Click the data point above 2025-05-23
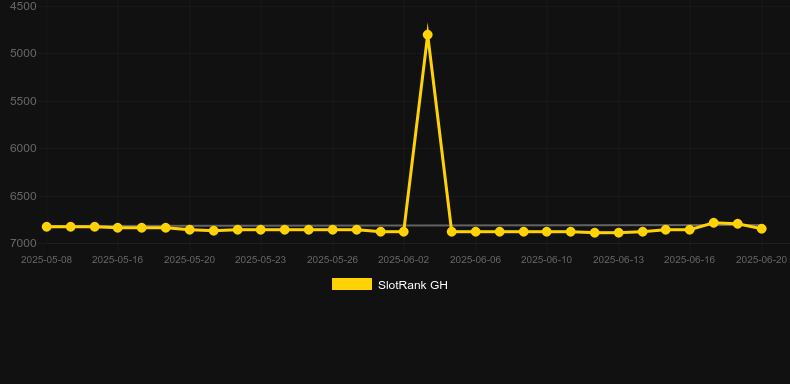 [x=260, y=230]
